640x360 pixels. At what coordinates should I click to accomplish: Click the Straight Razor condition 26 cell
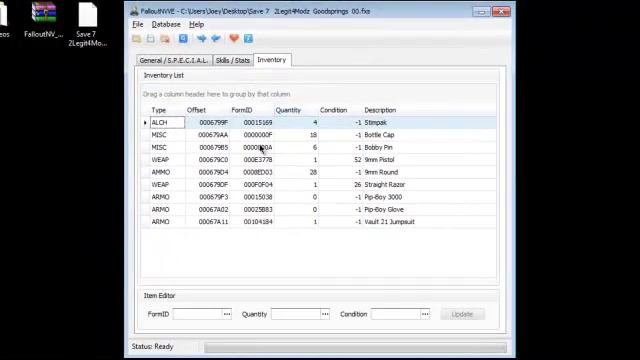click(341, 184)
